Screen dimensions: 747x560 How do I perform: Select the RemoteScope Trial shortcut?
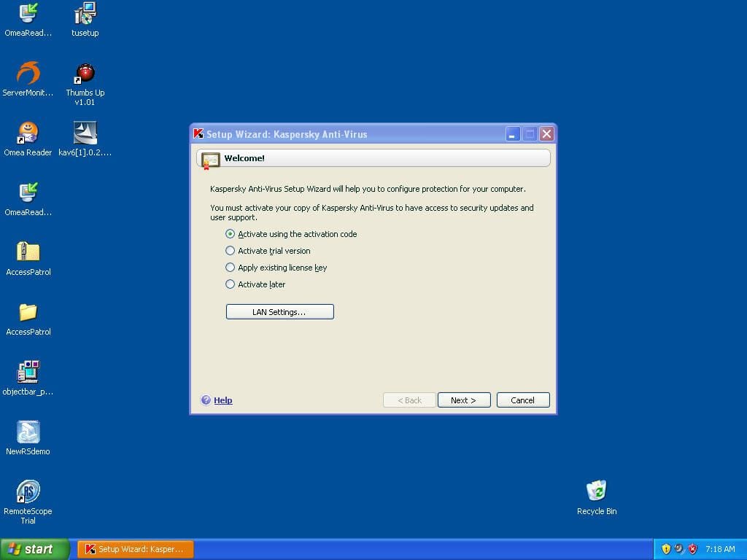pyautogui.click(x=28, y=491)
